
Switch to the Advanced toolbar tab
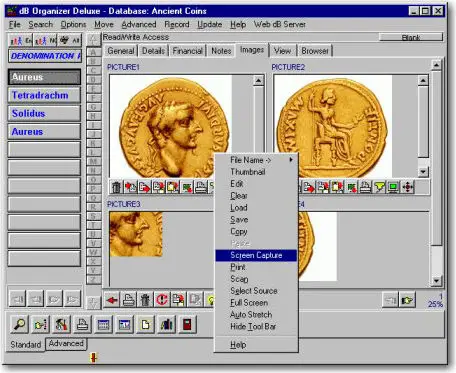coord(66,344)
